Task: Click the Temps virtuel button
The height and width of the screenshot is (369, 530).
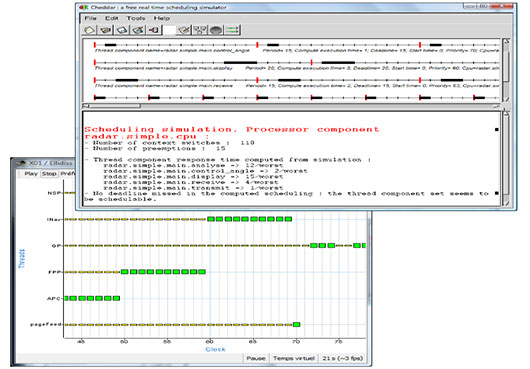Action: click(x=294, y=358)
